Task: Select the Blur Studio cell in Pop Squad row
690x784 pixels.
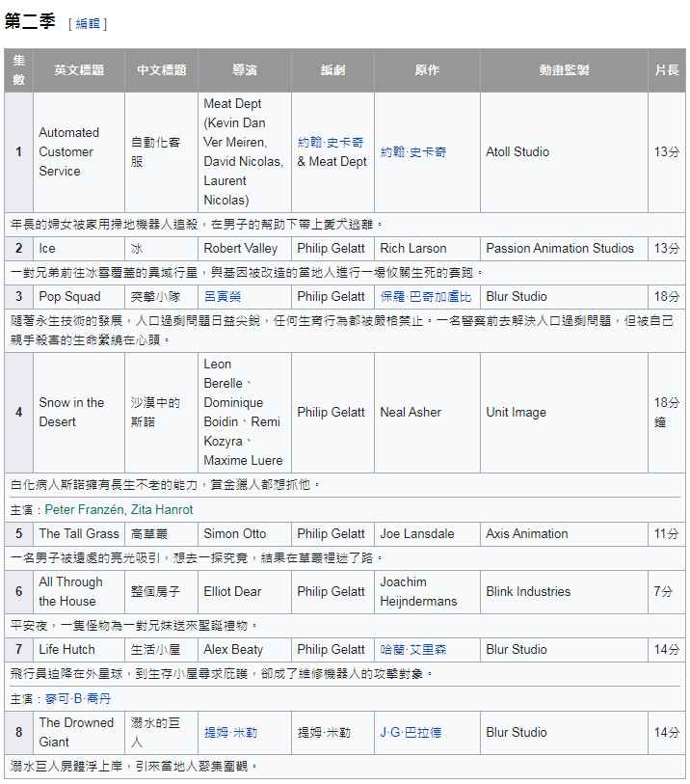Action: [564, 296]
